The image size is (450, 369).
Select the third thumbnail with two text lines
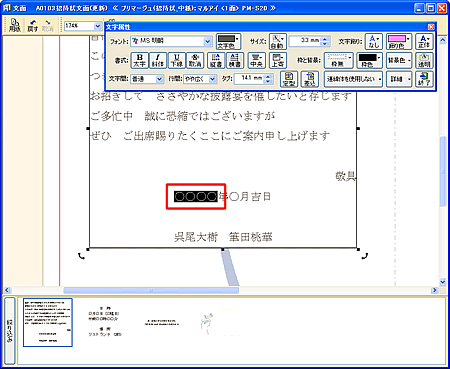pyautogui.click(x=162, y=323)
